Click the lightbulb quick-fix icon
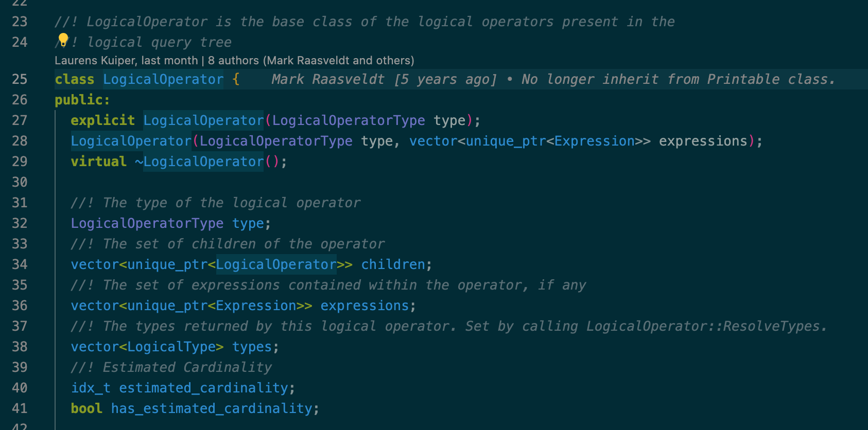The height and width of the screenshot is (430, 868). pos(63,40)
